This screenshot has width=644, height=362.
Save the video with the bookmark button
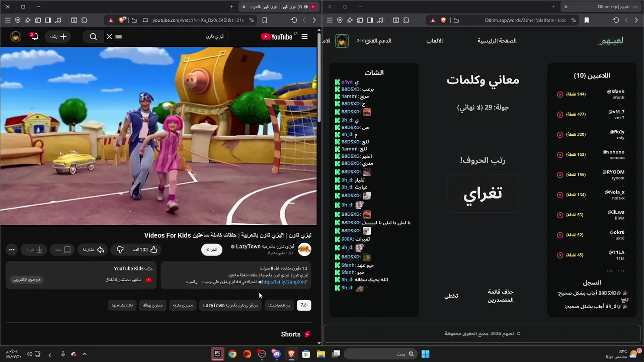point(63,249)
